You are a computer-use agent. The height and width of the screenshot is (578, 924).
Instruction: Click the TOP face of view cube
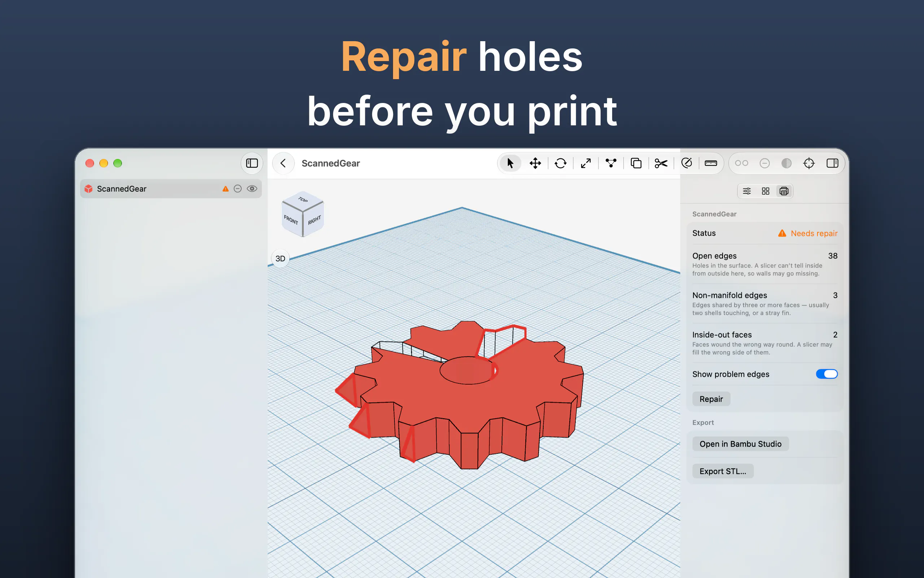pos(303,199)
